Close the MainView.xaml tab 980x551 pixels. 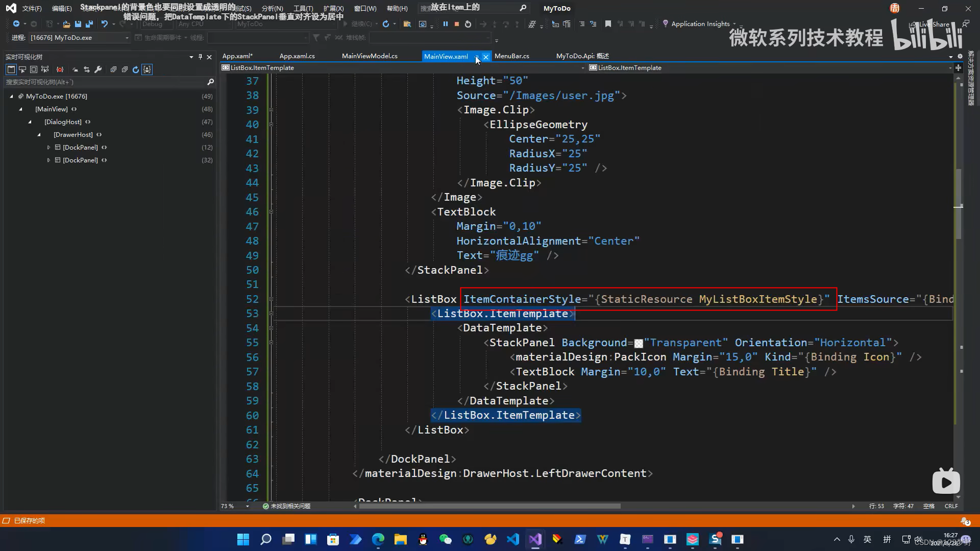(x=486, y=57)
